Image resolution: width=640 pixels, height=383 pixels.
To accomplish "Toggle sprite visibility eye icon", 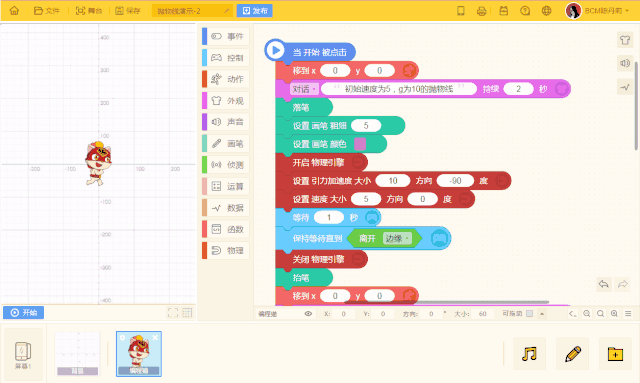I will click(x=308, y=314).
